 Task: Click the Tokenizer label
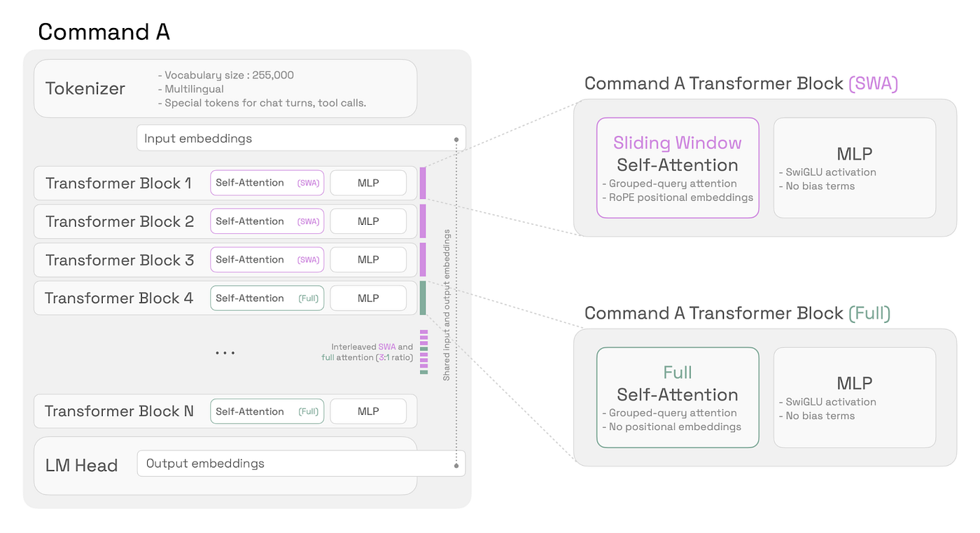click(x=85, y=89)
